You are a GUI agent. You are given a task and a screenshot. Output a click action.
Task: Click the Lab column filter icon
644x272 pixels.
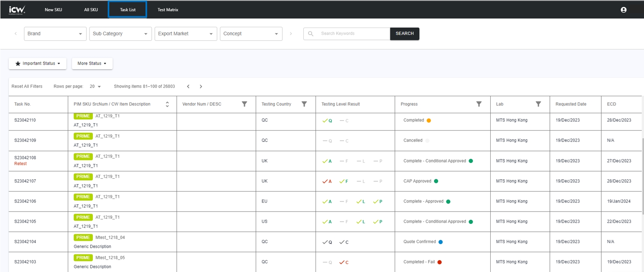click(x=538, y=104)
